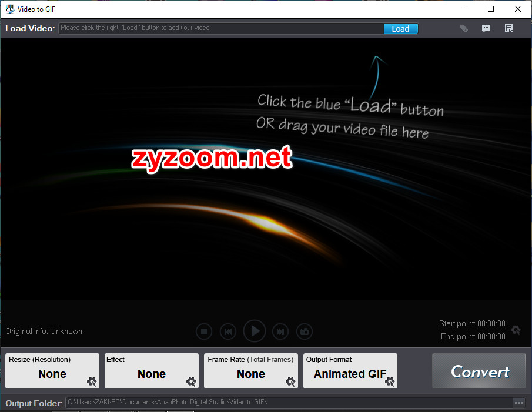Open the Effect settings panel

[152, 371]
